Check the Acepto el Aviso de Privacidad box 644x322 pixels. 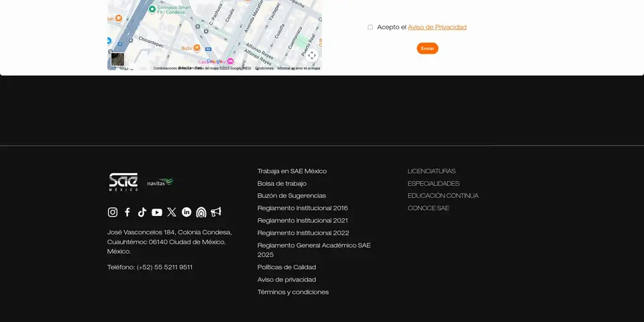pyautogui.click(x=370, y=28)
